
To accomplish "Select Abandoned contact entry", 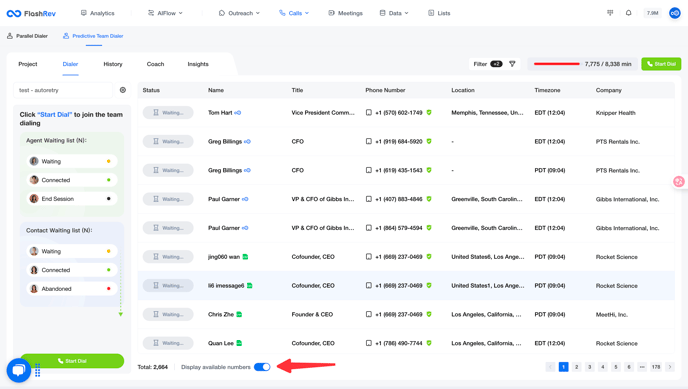I will coord(72,289).
